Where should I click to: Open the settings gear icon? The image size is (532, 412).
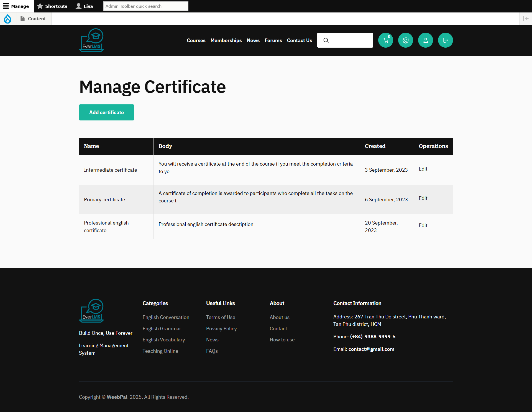pos(405,40)
